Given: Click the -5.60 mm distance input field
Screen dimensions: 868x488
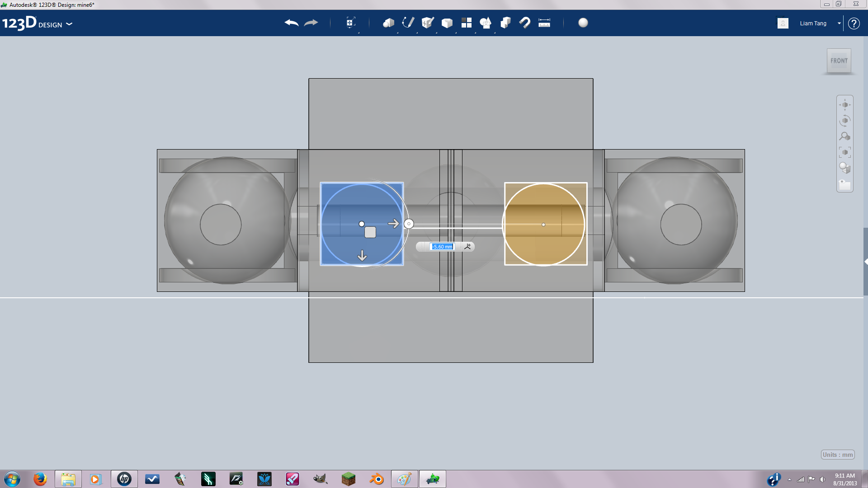Looking at the screenshot, I should (x=442, y=247).
